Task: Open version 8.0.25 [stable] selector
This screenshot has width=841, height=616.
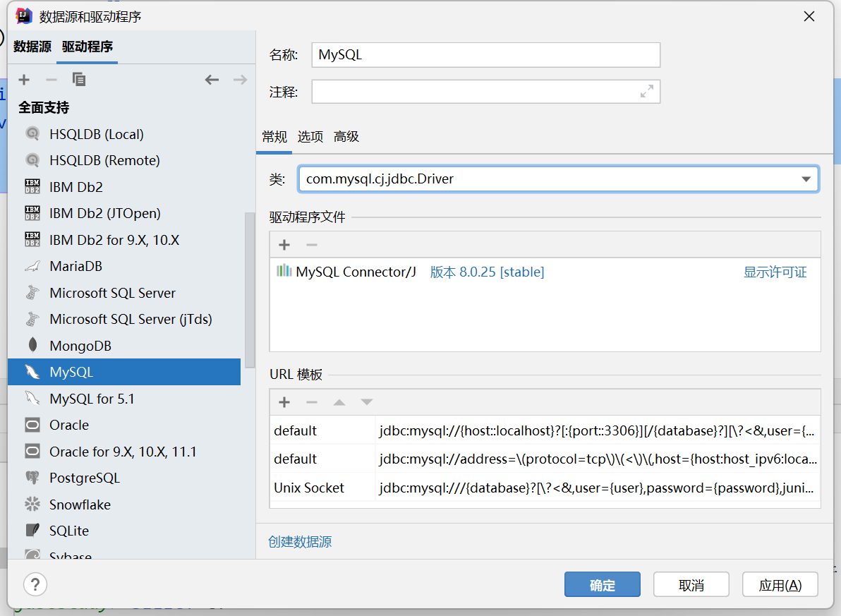Action: (x=487, y=272)
